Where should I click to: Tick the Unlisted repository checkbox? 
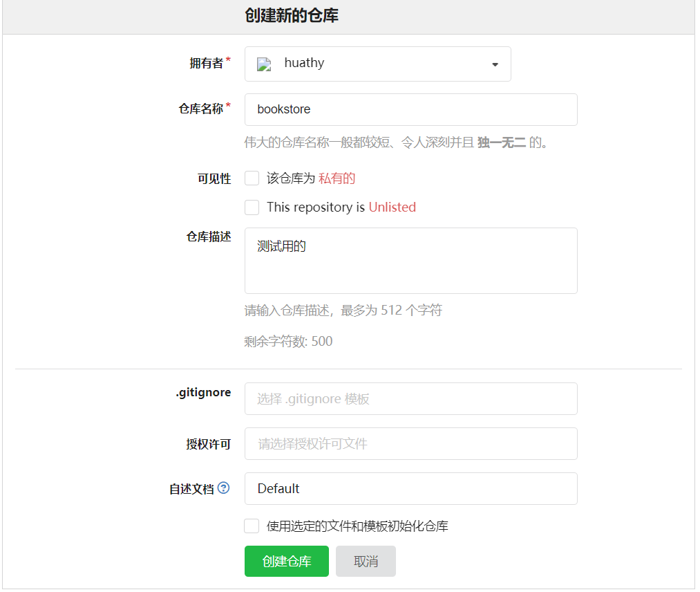coord(252,207)
